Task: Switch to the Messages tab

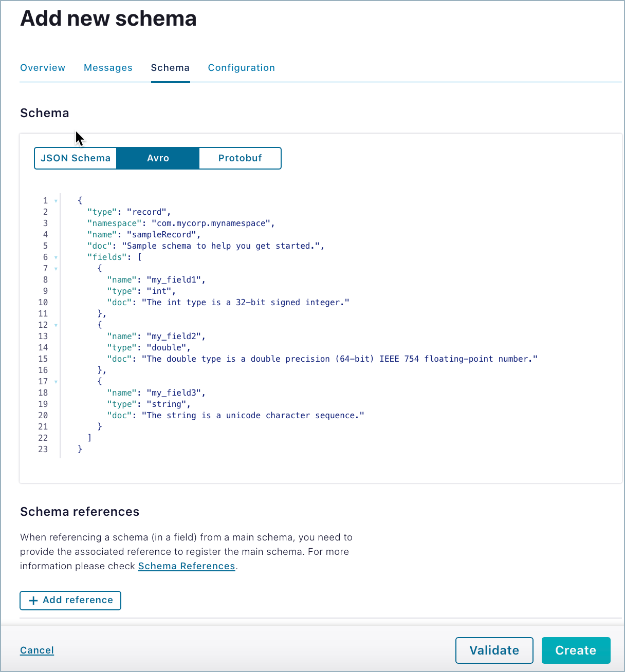Action: [x=108, y=68]
